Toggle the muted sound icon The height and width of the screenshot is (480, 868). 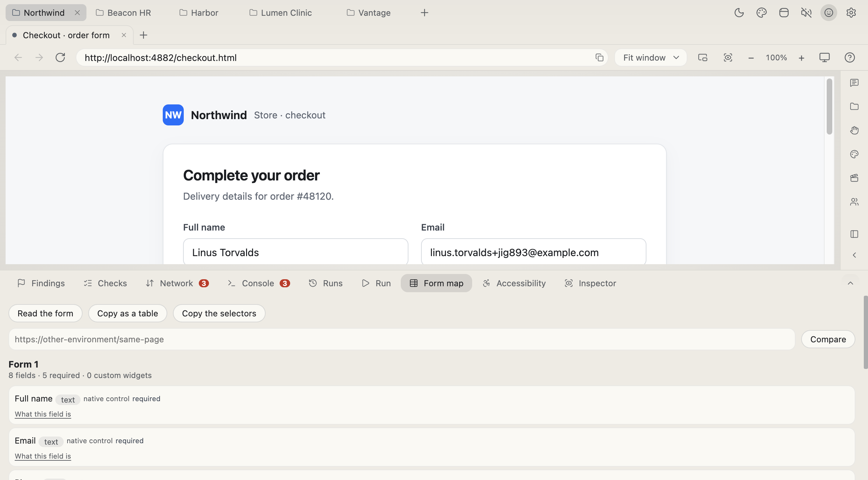(x=806, y=13)
